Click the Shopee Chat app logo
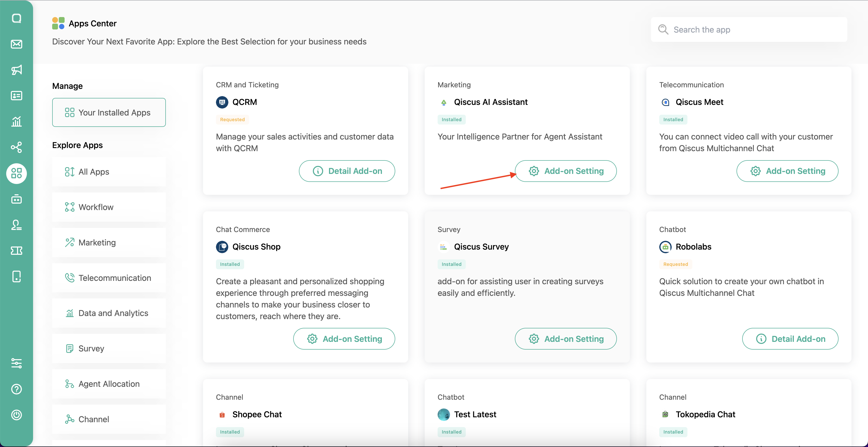 pyautogui.click(x=222, y=415)
